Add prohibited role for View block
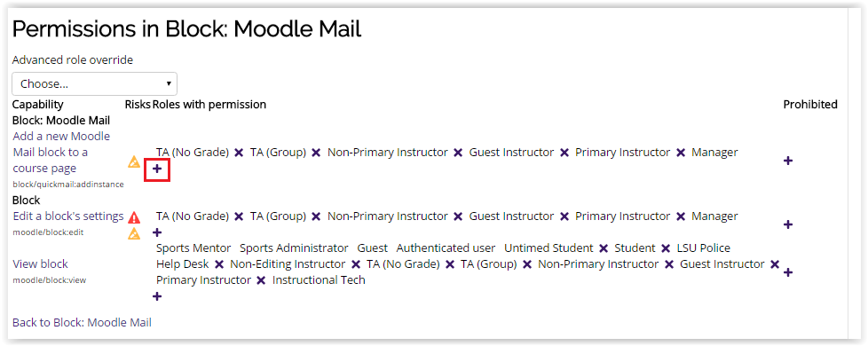This screenshot has width=868, height=346. coord(788,272)
